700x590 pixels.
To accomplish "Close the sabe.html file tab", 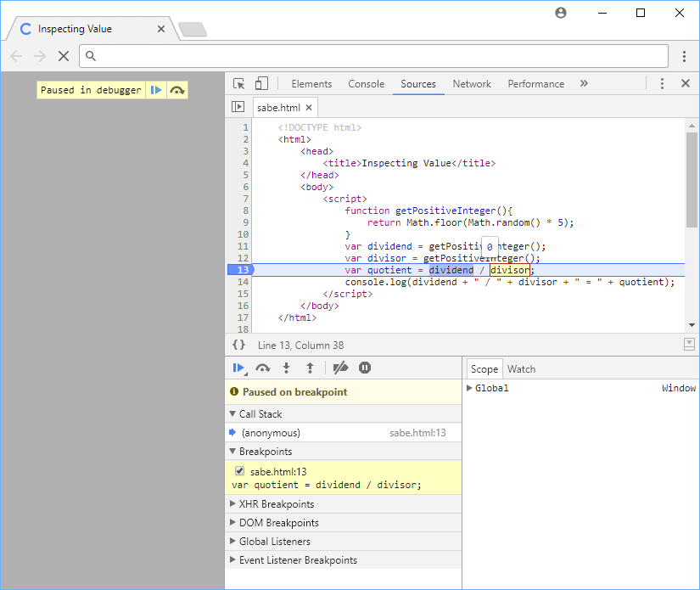I will click(x=309, y=108).
